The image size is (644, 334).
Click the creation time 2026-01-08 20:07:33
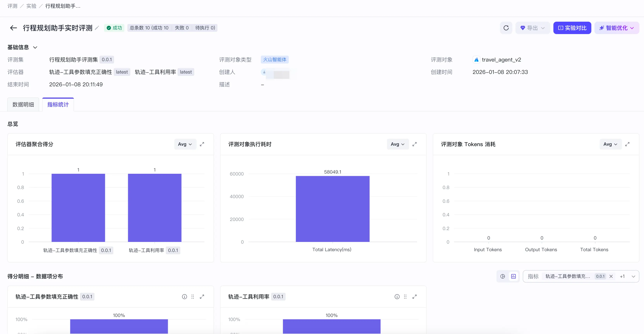click(500, 72)
